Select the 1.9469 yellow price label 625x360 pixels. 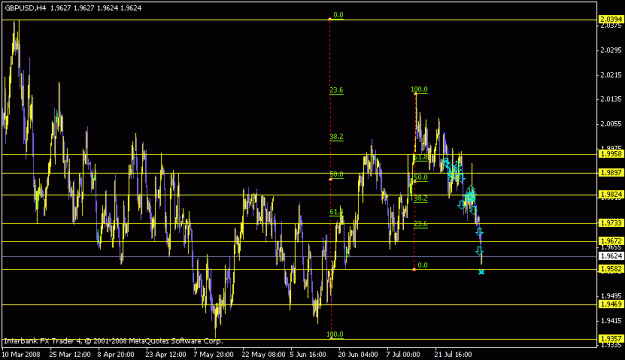(x=611, y=304)
